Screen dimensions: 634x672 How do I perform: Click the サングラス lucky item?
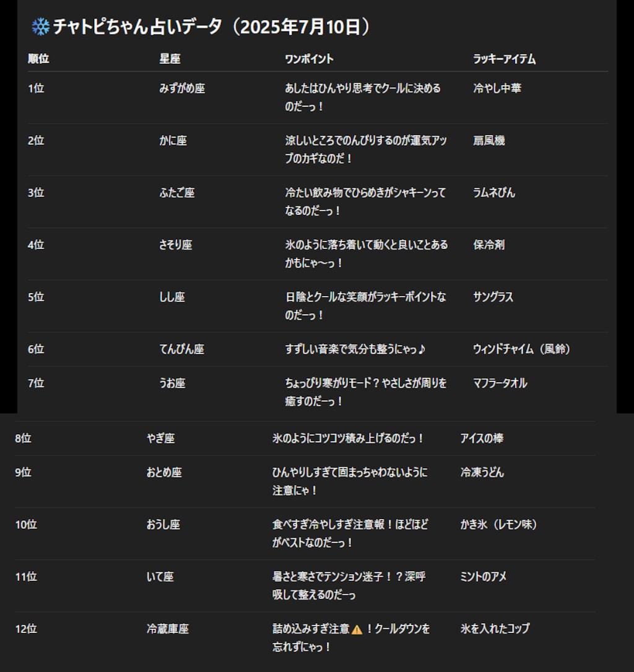point(493,297)
